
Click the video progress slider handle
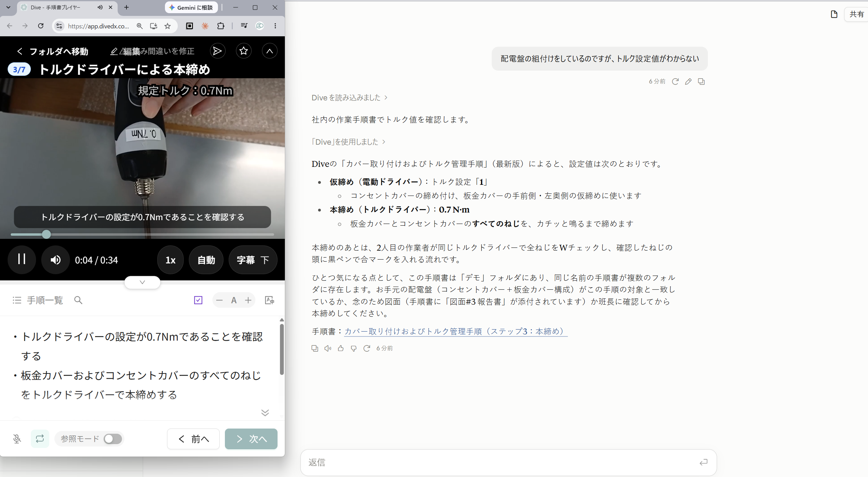(46, 234)
